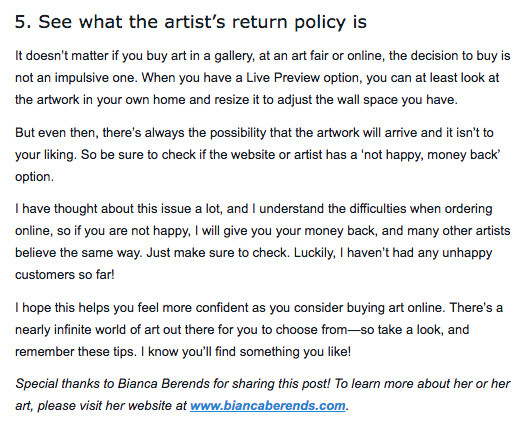
Task: Click the paragraph starting 'I have thought about this issue'
Action: coord(263,242)
